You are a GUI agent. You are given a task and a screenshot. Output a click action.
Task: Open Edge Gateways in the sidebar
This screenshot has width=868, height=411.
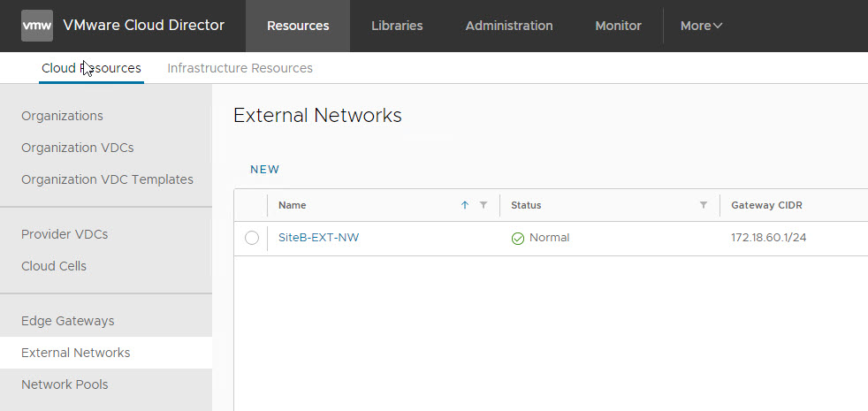point(68,321)
